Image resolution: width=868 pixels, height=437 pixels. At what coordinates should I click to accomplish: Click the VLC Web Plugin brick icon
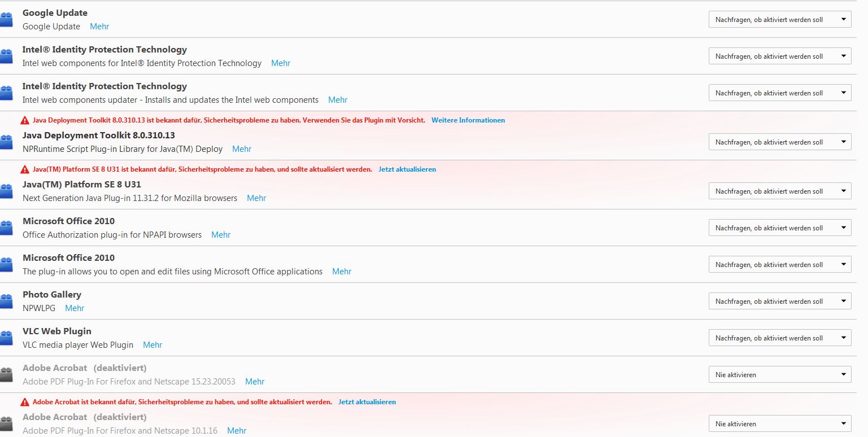[6, 338]
